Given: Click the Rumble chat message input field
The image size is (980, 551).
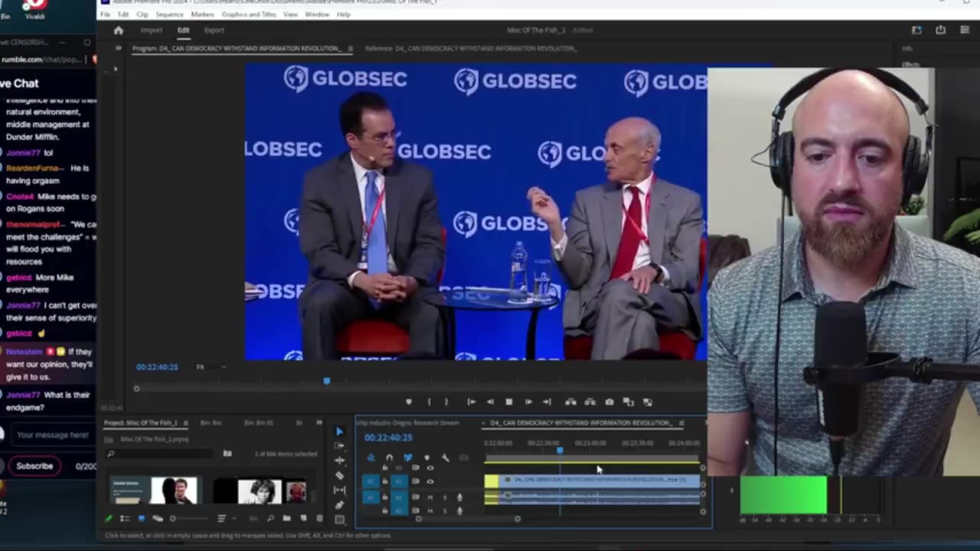Looking at the screenshot, I should pos(52,435).
